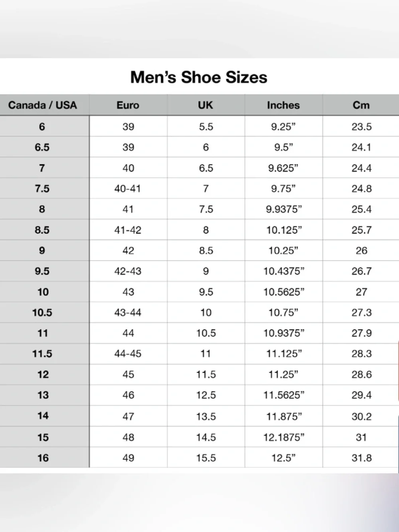
Task: Click the UK column header
Action: [x=205, y=105]
